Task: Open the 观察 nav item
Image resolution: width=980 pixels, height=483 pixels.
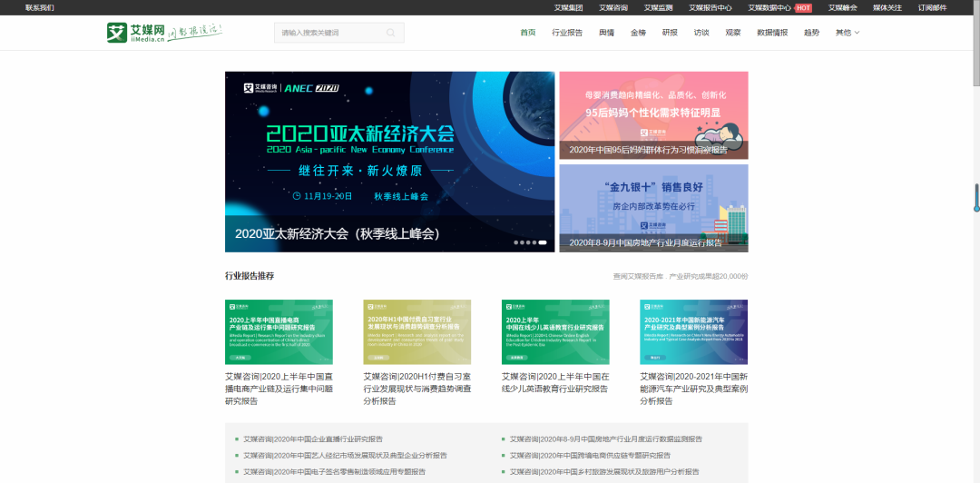Action: (x=733, y=33)
